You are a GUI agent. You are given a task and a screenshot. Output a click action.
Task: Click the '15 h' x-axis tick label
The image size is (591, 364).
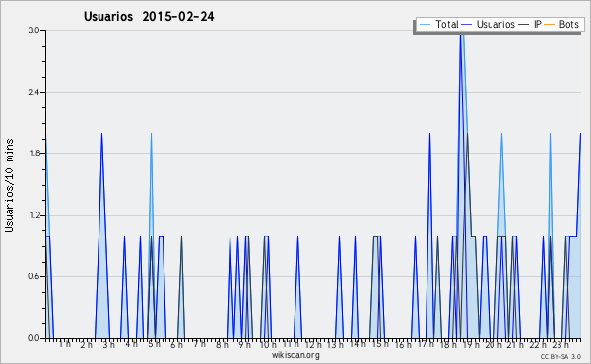click(380, 344)
